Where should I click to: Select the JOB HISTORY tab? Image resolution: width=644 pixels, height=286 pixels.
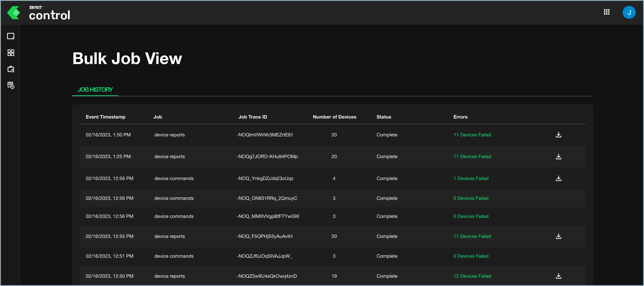pos(95,90)
